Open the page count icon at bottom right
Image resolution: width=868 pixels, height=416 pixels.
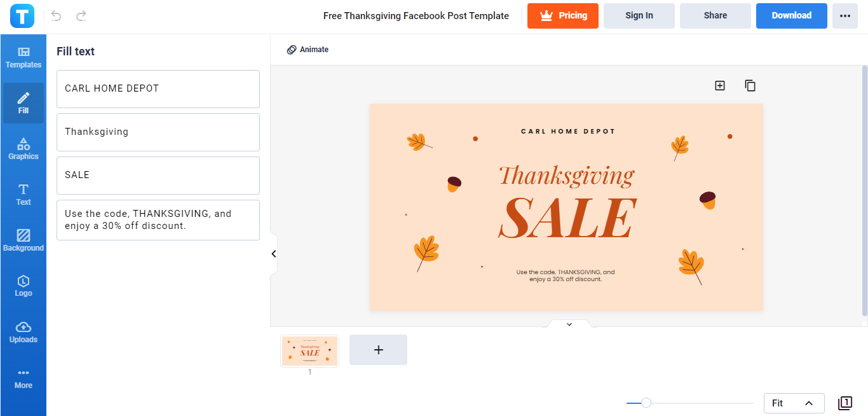(844, 403)
